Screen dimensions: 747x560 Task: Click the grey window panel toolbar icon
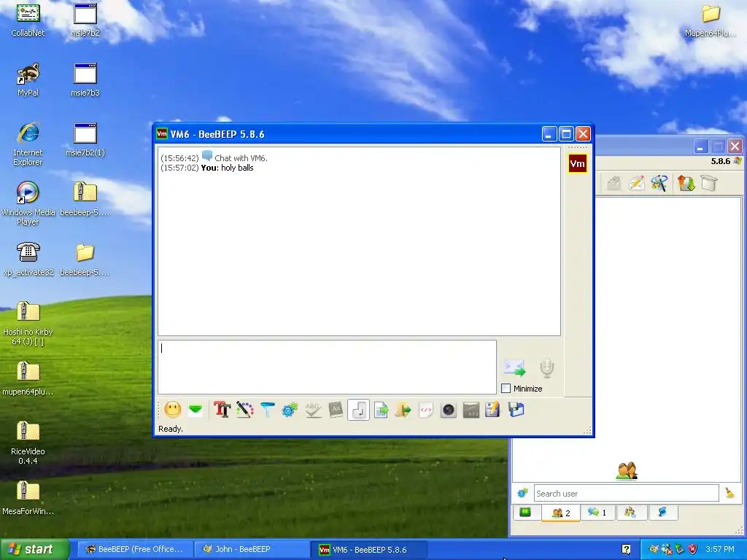point(471,410)
